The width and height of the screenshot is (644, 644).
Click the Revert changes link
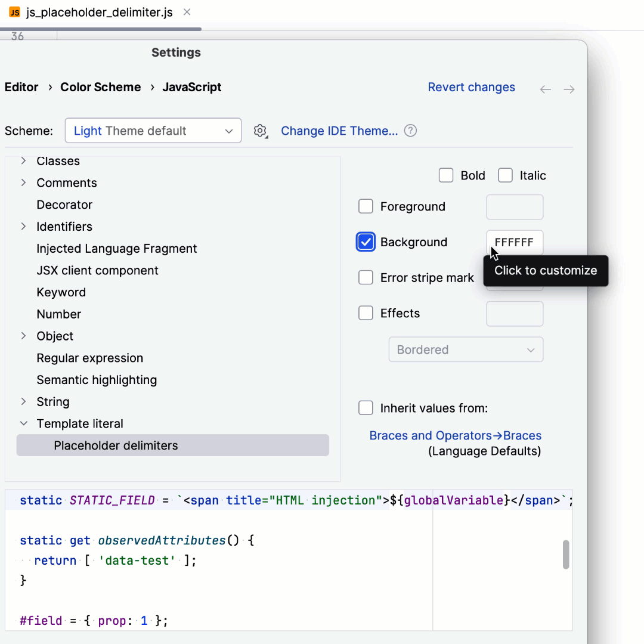pyautogui.click(x=471, y=87)
